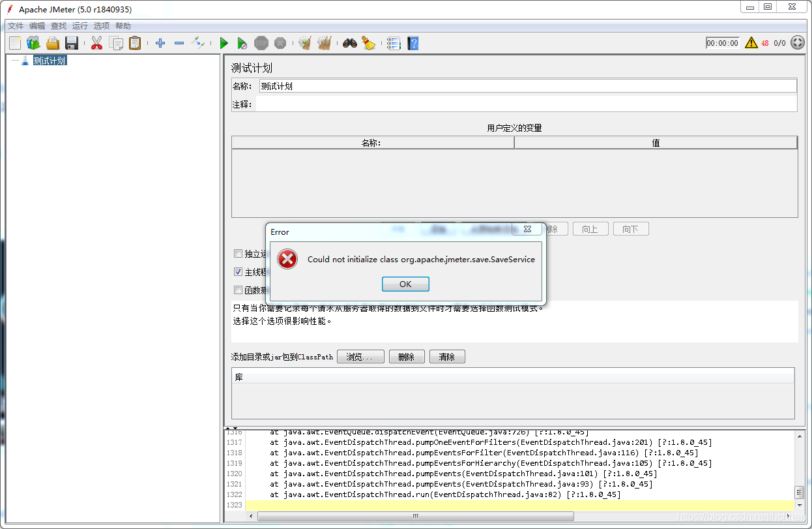Image resolution: width=812 pixels, height=529 pixels.
Task: Click the New test plan icon
Action: [15, 43]
